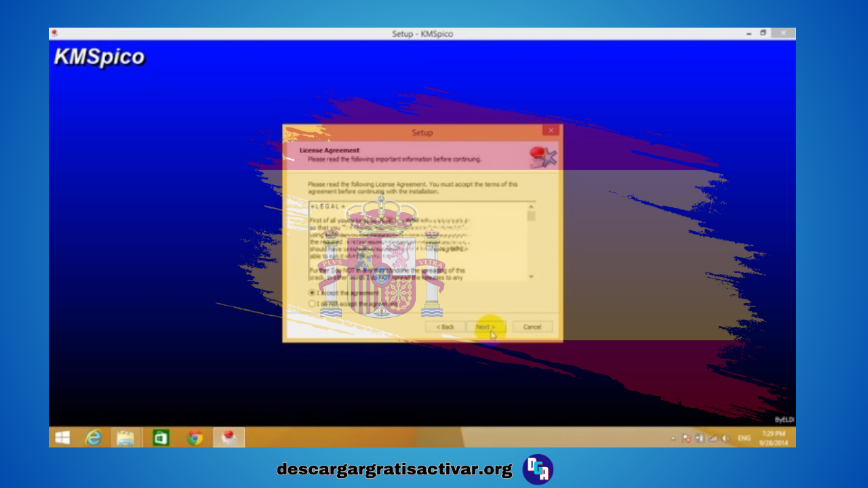
Task: Click the license agreement scrollbar thumb
Action: tap(531, 216)
